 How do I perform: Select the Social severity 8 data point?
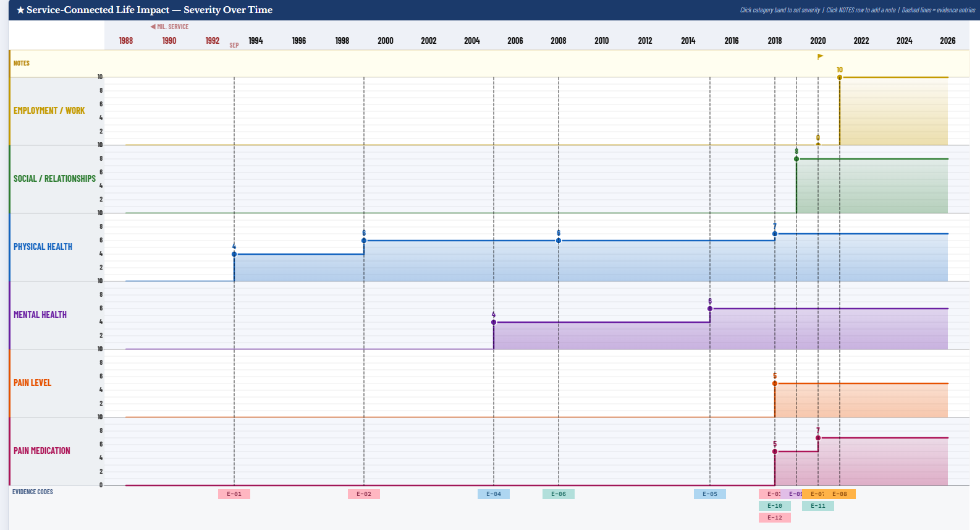click(796, 159)
